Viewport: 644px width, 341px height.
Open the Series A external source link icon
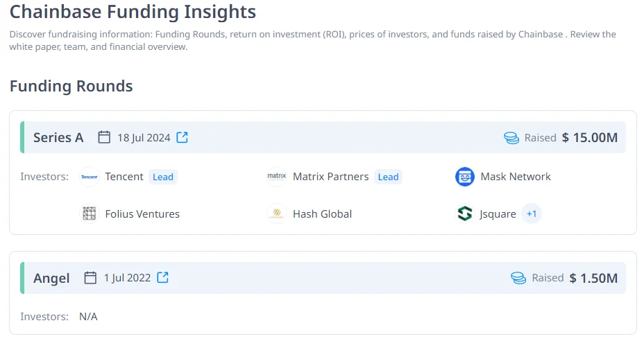point(182,137)
